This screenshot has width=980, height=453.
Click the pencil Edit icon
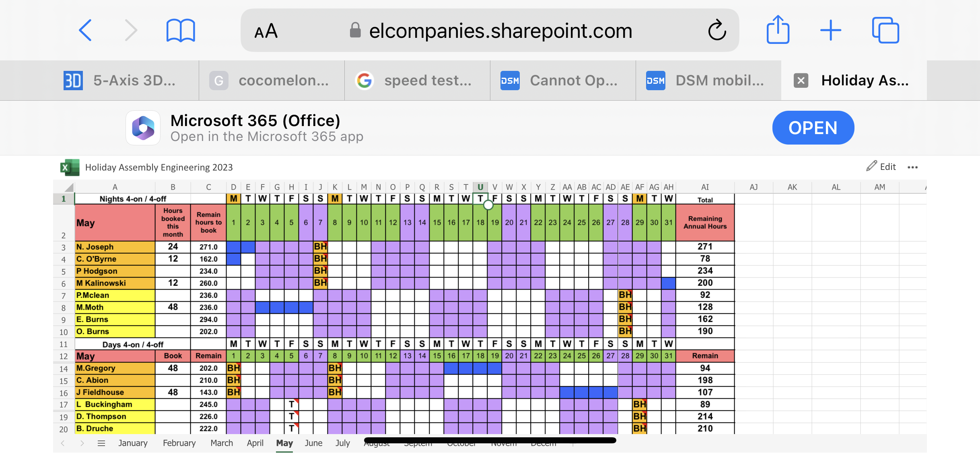pos(871,166)
